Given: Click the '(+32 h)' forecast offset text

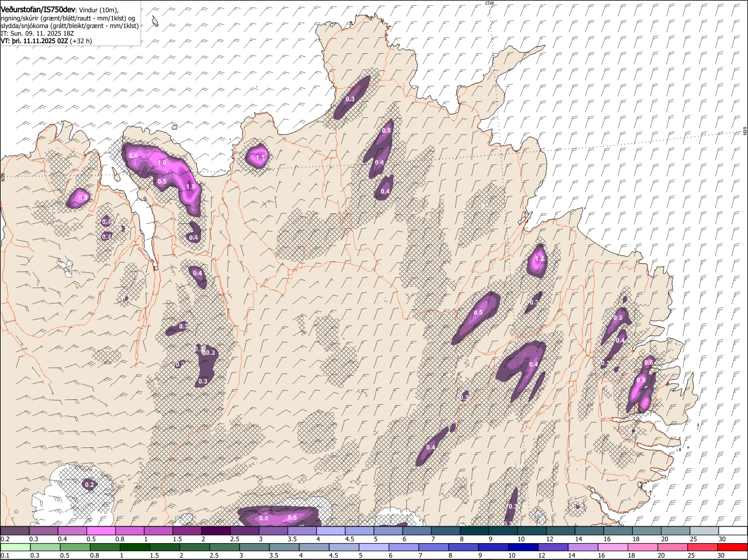Looking at the screenshot, I should 81,41.
